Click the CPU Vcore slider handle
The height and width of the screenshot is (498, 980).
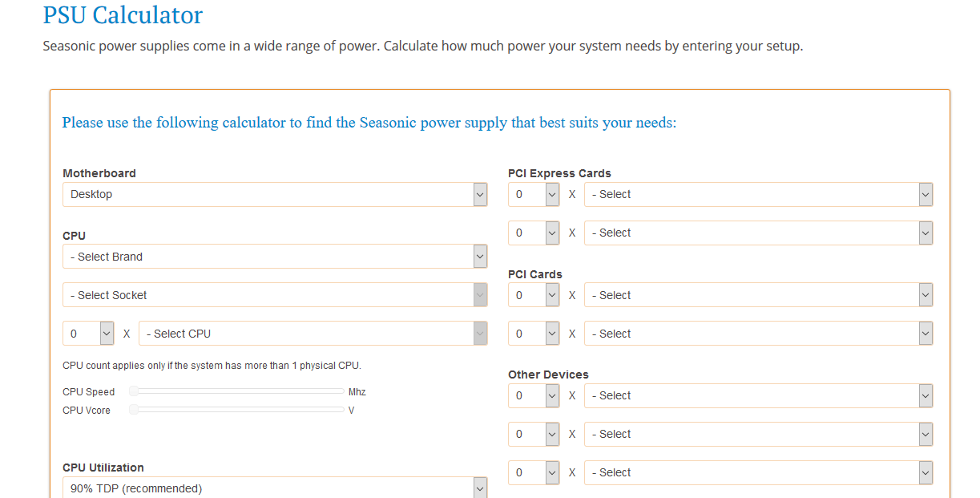pos(135,410)
